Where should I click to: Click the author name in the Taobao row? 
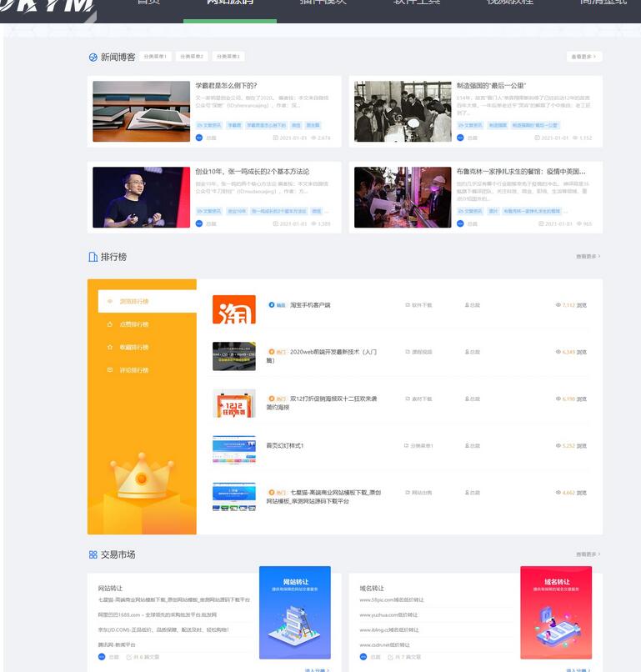473,305
